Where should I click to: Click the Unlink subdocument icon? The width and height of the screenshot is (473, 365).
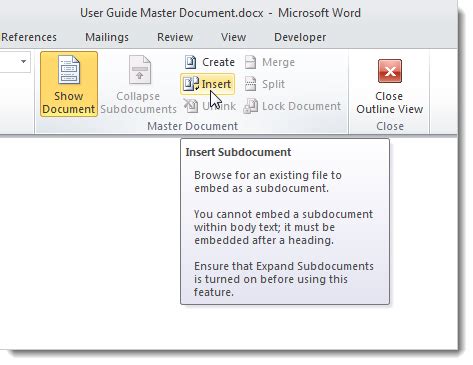tap(191, 106)
